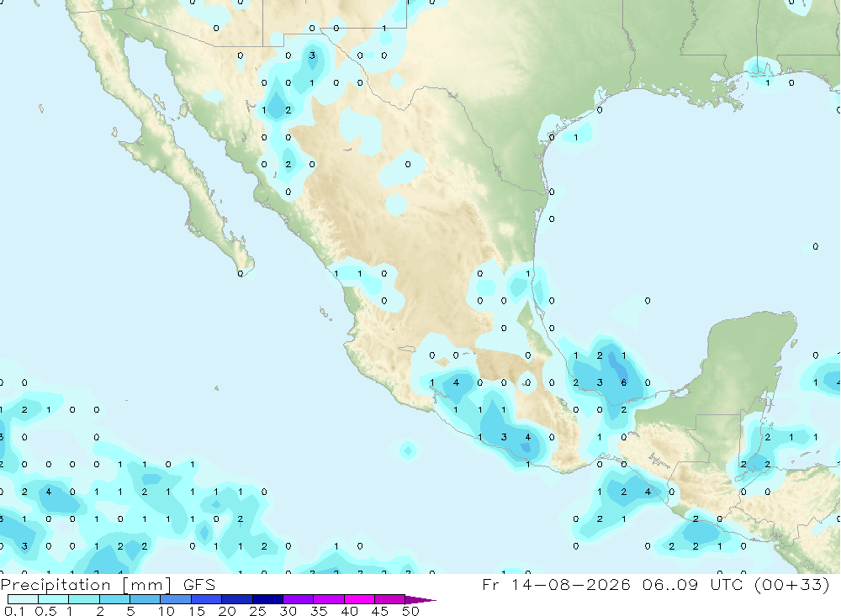This screenshot has width=841, height=616.
Task: Click the legend label '45'
Action: tap(380, 611)
